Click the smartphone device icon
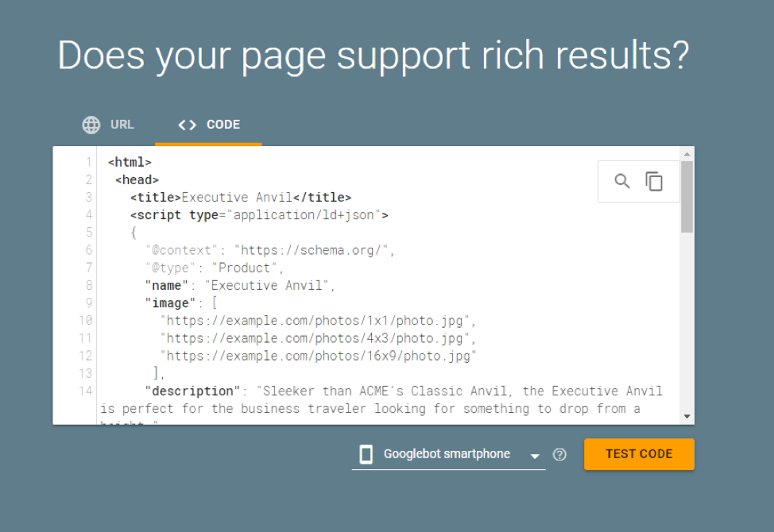 (366, 454)
